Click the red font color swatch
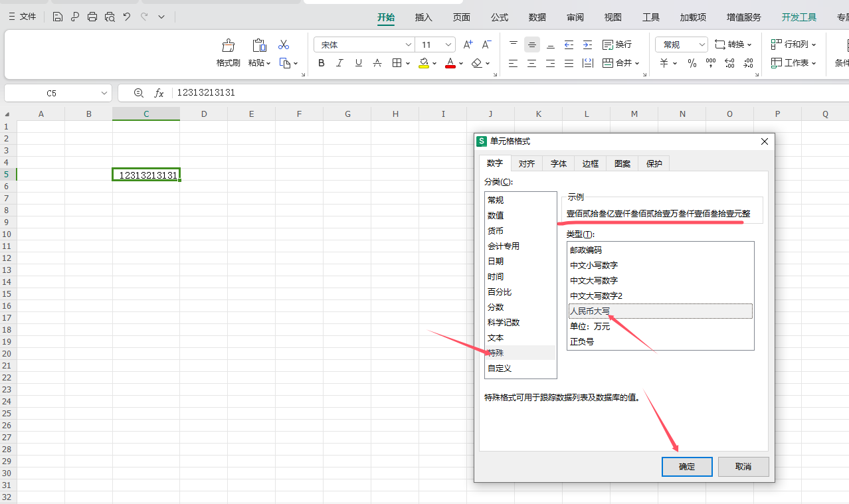849x504 pixels. click(x=450, y=63)
